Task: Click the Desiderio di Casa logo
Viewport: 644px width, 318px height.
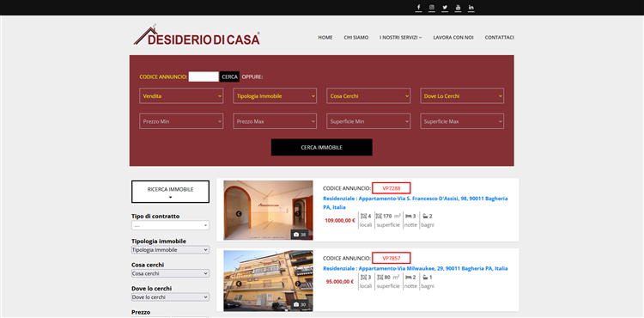Action: [197, 35]
